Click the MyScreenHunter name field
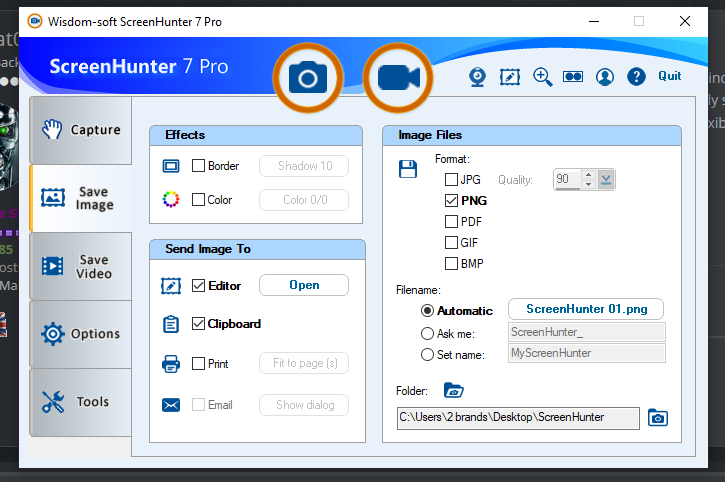725x482 pixels. (x=587, y=353)
